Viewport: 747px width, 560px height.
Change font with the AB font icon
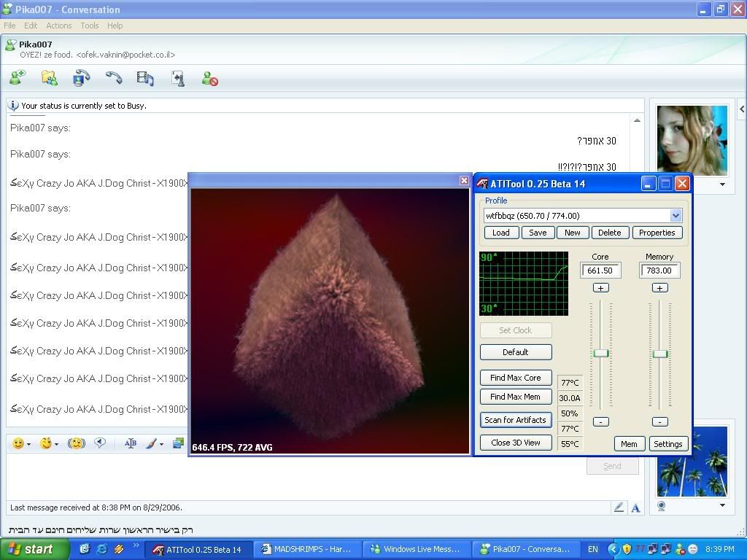130,443
